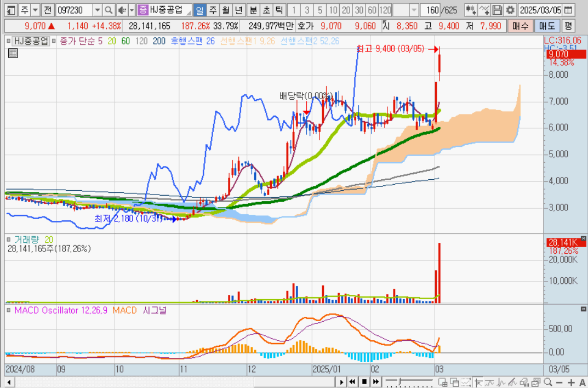Click the 097230 stock code field
The height and width of the screenshot is (388, 588).
[74, 10]
